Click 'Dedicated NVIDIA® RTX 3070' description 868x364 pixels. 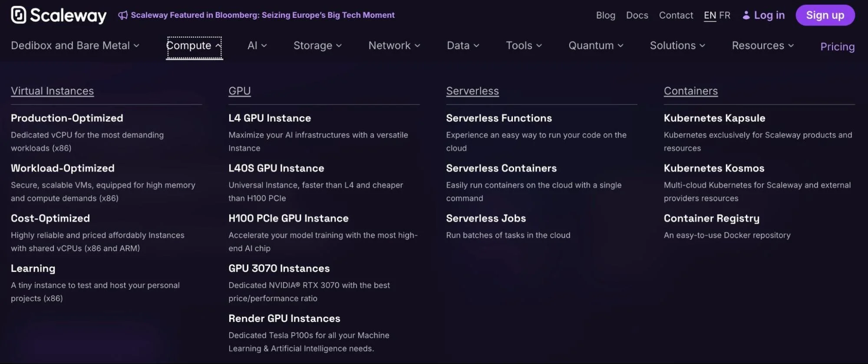point(309,292)
